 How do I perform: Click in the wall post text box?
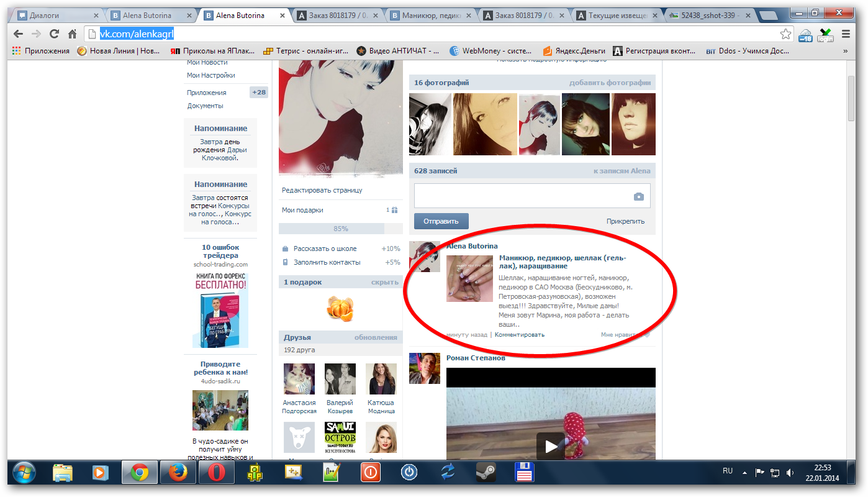[532, 195]
